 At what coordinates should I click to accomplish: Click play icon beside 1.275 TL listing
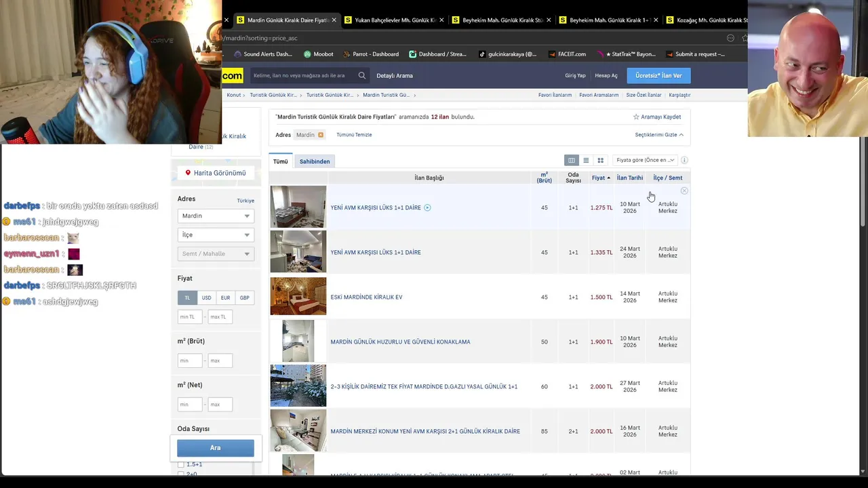[427, 207]
